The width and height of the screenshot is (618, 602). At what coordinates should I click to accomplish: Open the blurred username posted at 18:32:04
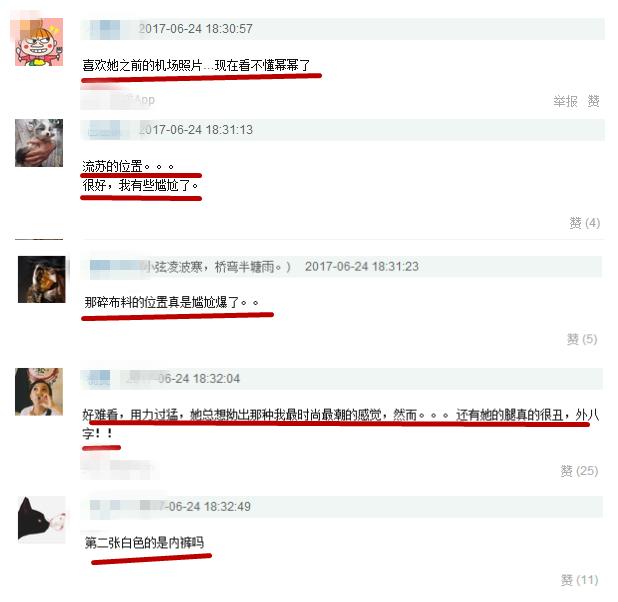coord(99,378)
